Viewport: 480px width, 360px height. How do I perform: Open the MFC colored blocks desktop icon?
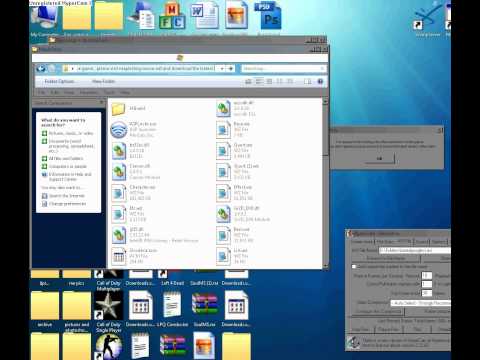tap(172, 17)
